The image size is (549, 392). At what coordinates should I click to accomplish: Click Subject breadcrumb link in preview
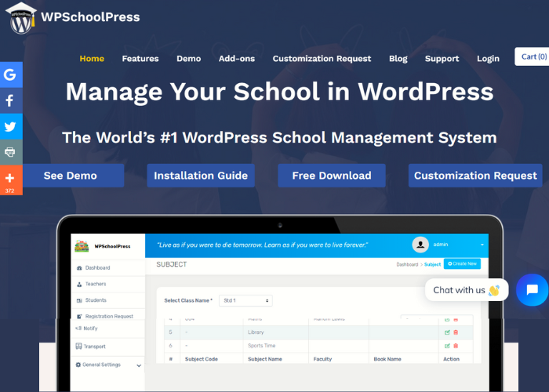432,265
